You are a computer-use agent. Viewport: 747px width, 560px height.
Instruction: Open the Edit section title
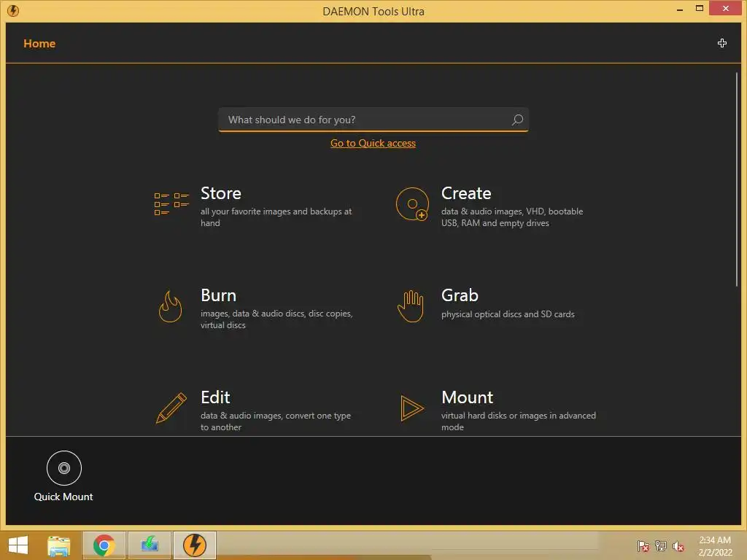pyautogui.click(x=215, y=397)
